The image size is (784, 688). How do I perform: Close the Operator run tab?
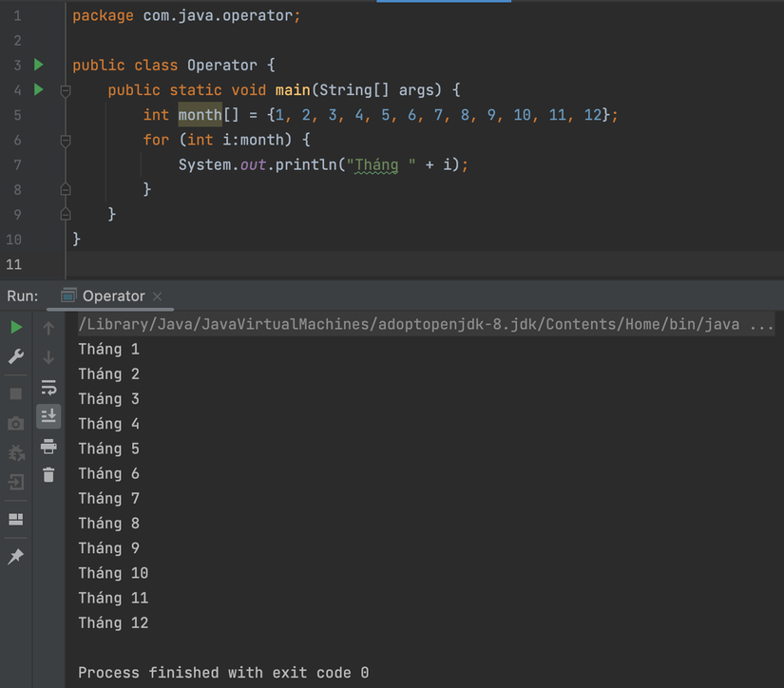point(155,296)
